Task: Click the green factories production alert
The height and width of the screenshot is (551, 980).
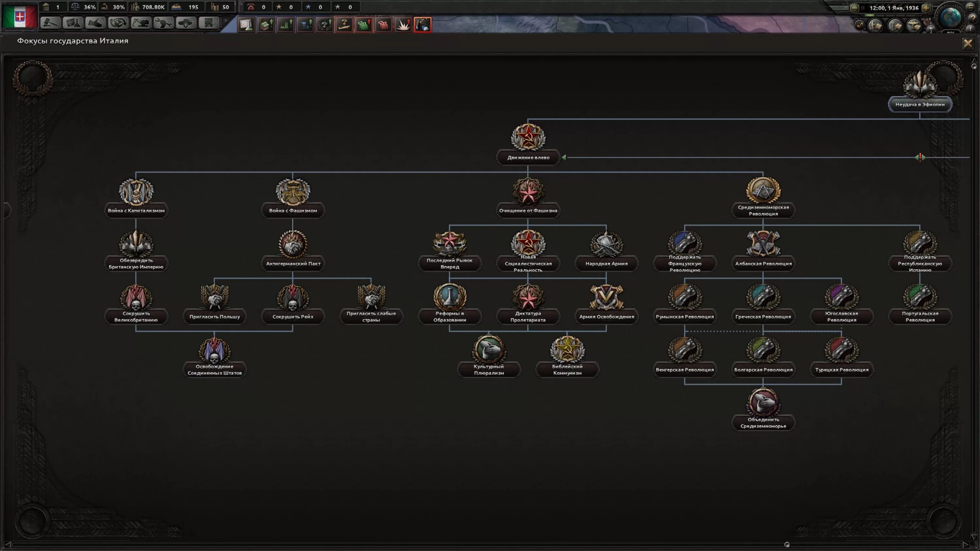Action: [x=285, y=25]
